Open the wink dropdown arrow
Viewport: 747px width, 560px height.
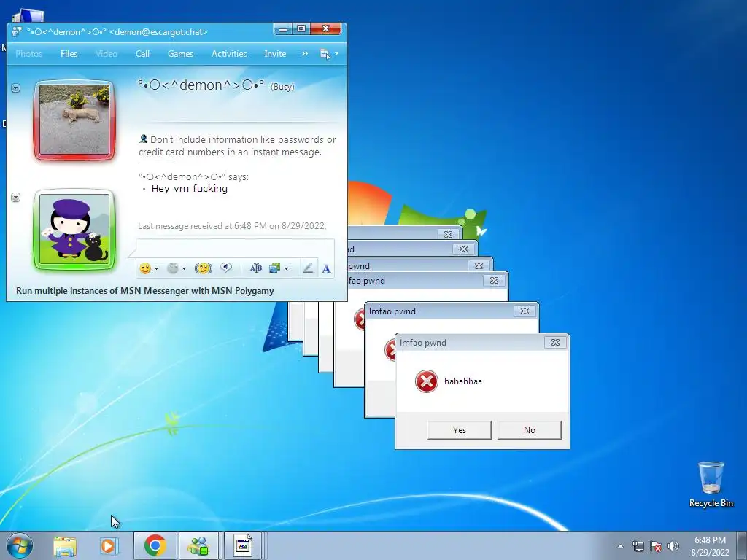(184, 268)
